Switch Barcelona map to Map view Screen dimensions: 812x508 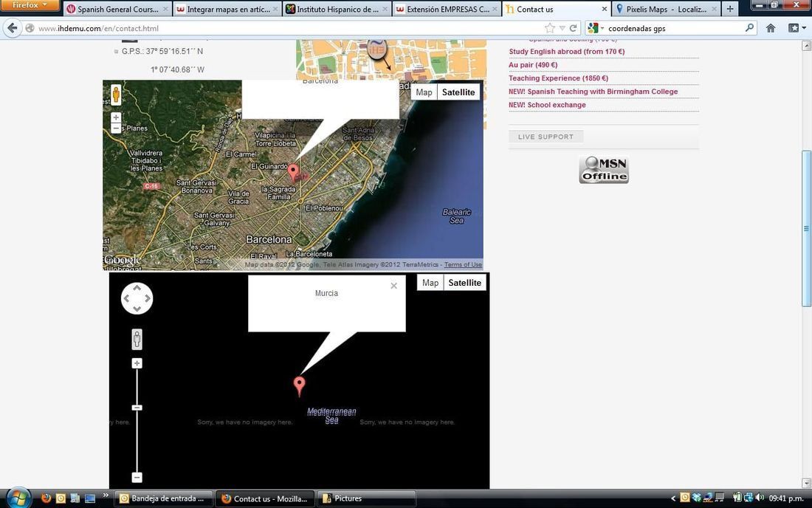(x=424, y=92)
